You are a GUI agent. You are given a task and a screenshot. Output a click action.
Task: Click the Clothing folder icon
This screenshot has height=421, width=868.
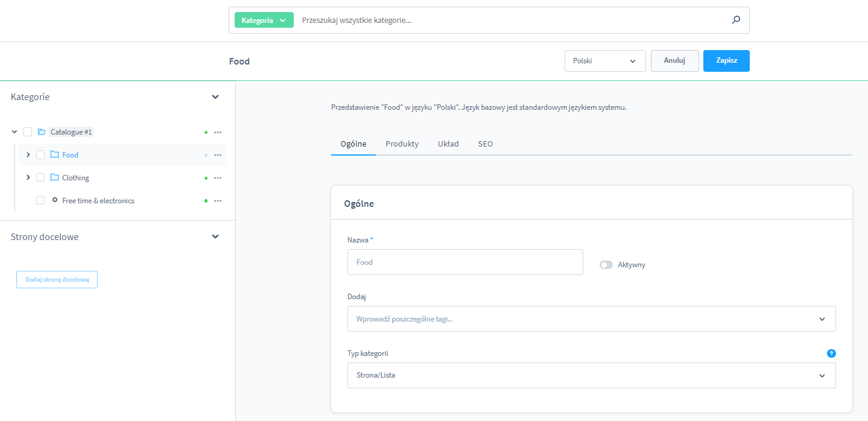[x=54, y=178]
